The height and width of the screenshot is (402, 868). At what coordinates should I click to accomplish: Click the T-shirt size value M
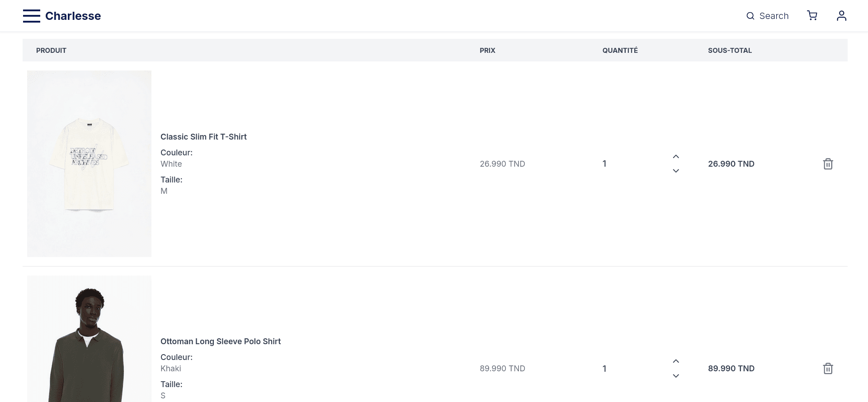[164, 191]
